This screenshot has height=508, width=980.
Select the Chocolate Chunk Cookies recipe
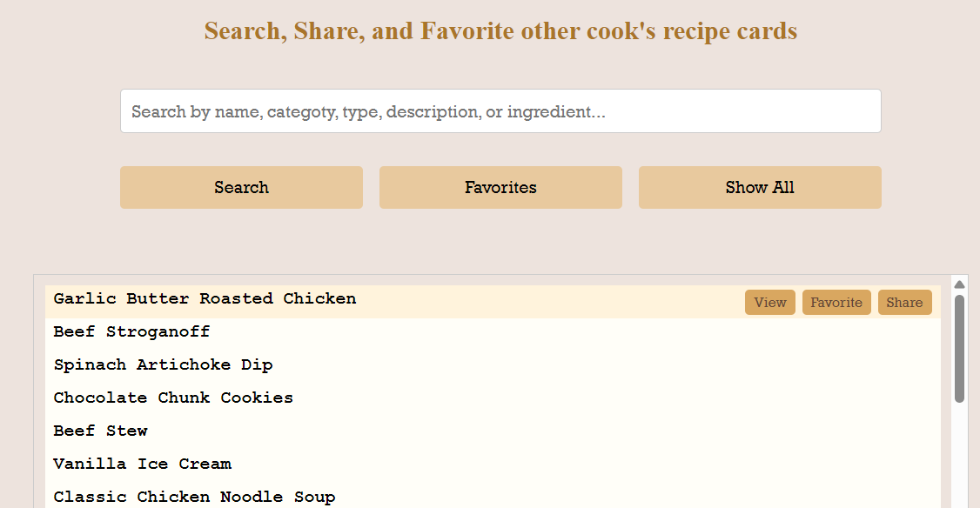[172, 398]
